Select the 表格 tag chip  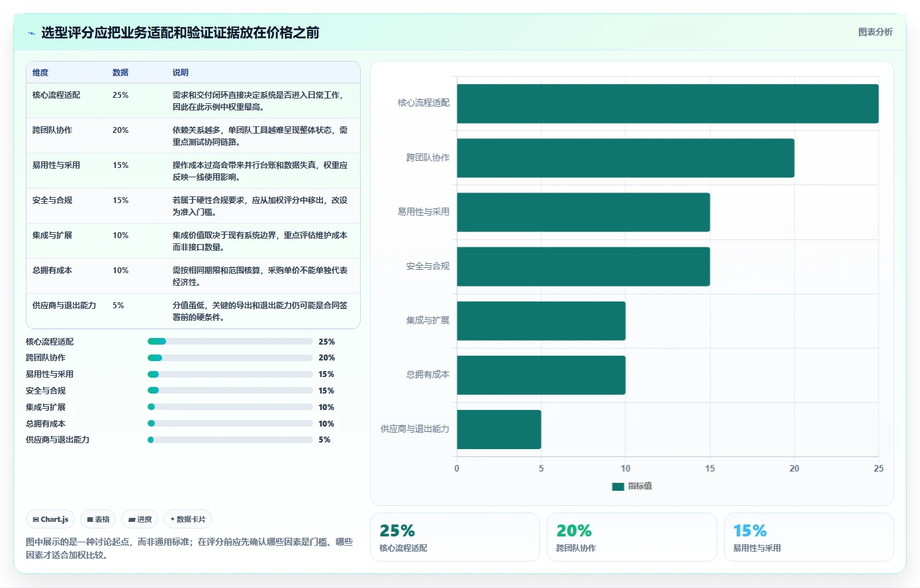(x=98, y=519)
